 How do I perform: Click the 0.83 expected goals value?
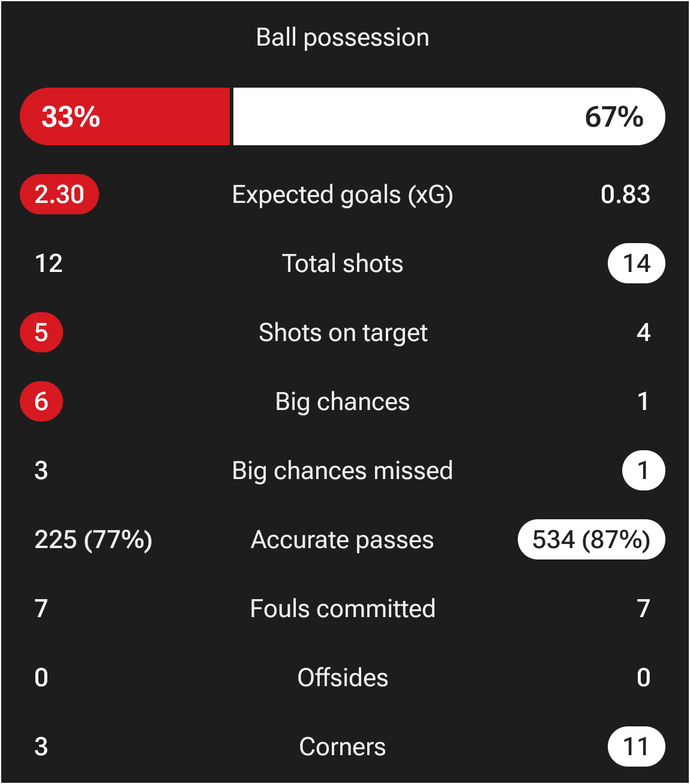coord(625,194)
